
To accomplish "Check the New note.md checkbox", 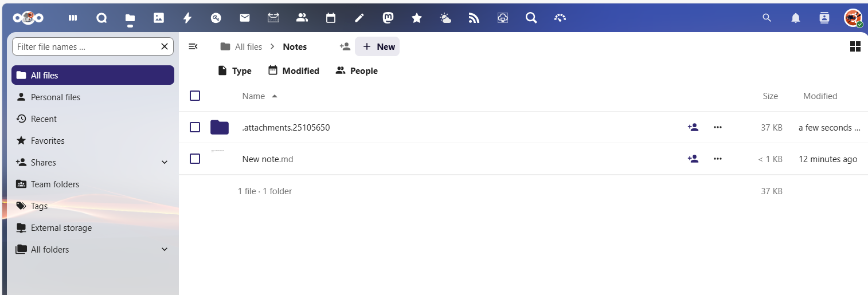I will pyautogui.click(x=195, y=159).
